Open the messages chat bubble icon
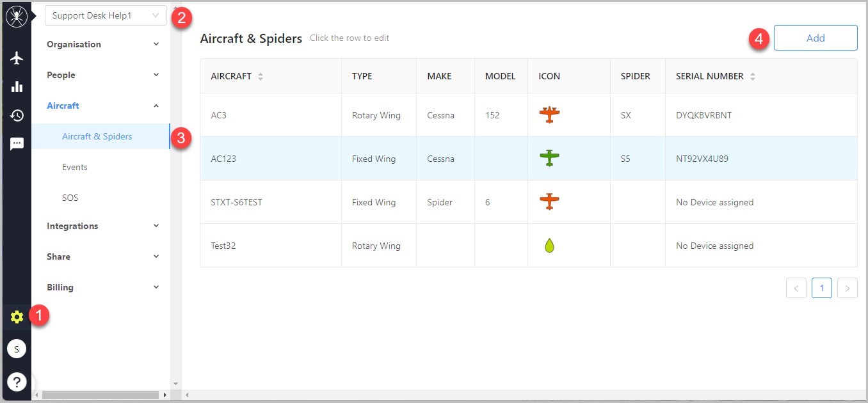Viewport: 868px width, 403px height. coord(17,144)
